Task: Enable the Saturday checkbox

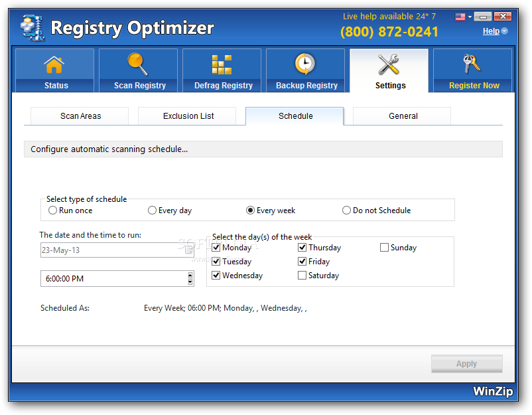Action: [x=302, y=275]
